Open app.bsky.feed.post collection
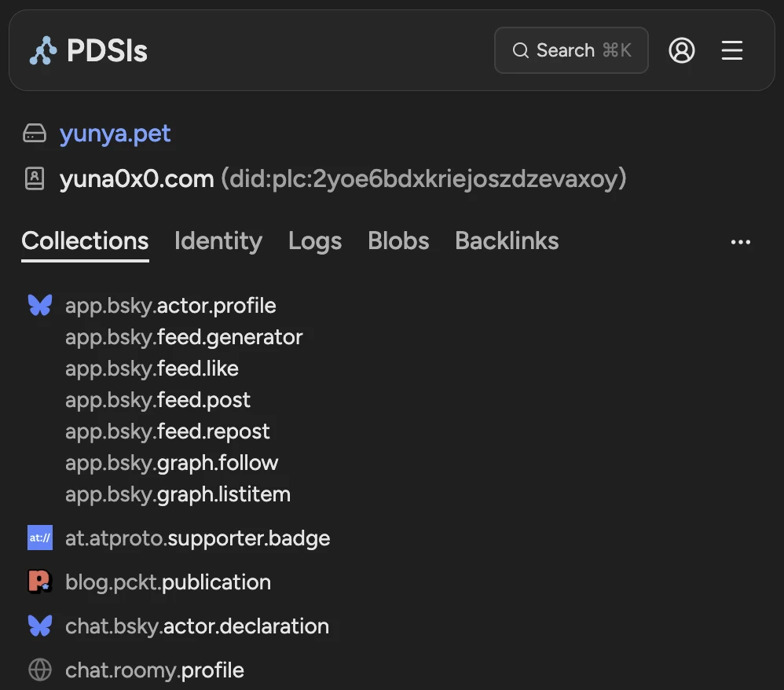 click(x=158, y=400)
